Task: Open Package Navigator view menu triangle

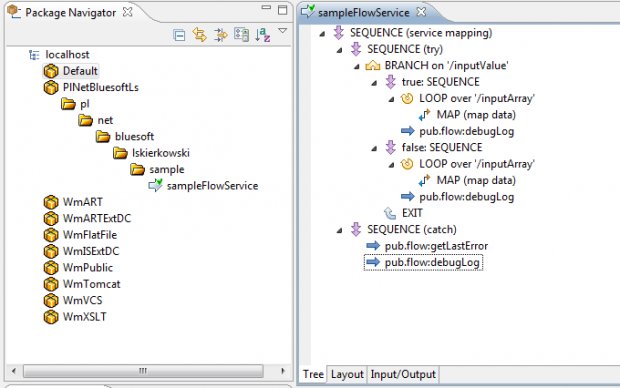Action: (282, 30)
